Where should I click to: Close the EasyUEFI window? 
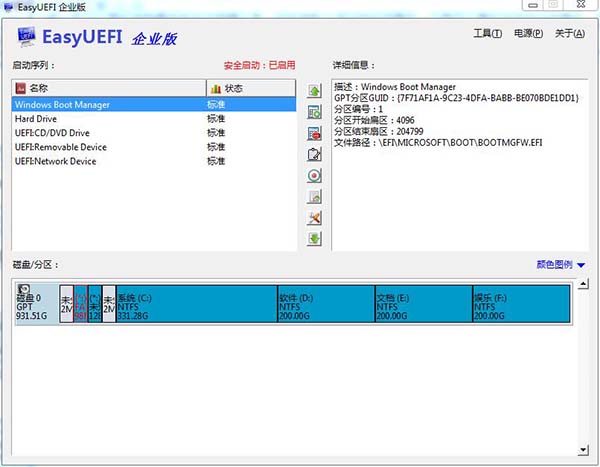click(x=581, y=5)
